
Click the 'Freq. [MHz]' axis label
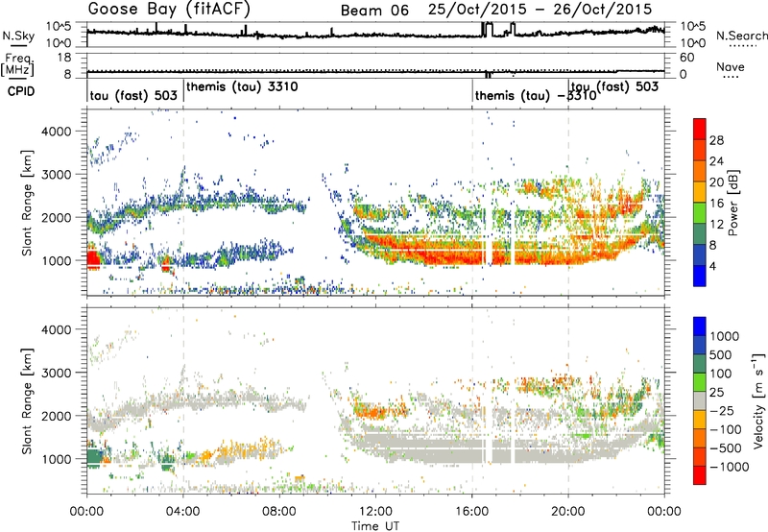tap(17, 64)
